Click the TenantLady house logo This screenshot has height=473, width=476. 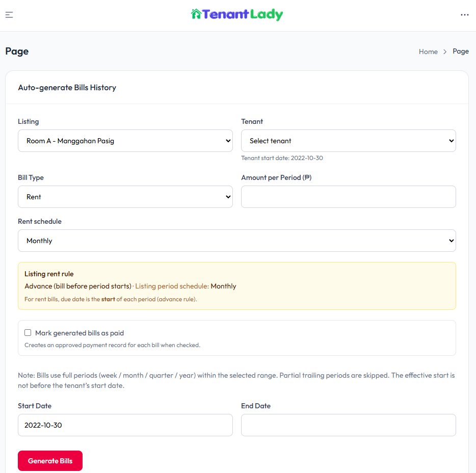pyautogui.click(x=196, y=14)
